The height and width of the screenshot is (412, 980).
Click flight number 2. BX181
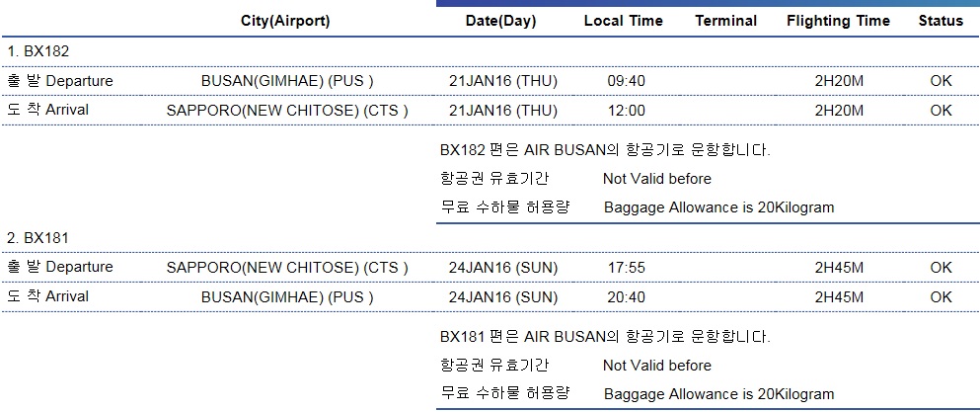click(38, 238)
